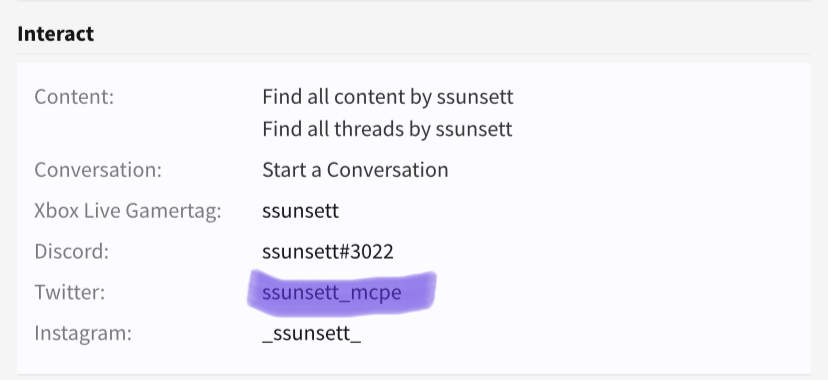Click purple highlight end after 'mcpe' text

click(x=420, y=293)
